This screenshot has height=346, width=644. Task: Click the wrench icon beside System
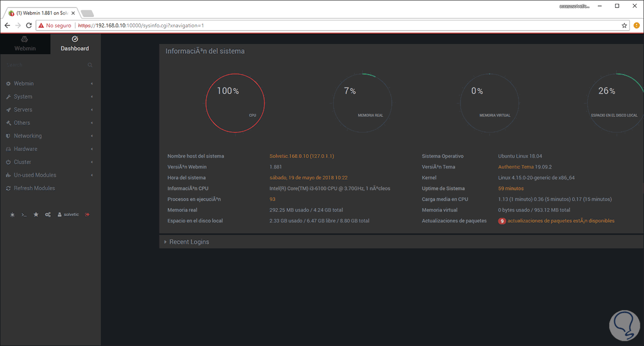point(9,97)
